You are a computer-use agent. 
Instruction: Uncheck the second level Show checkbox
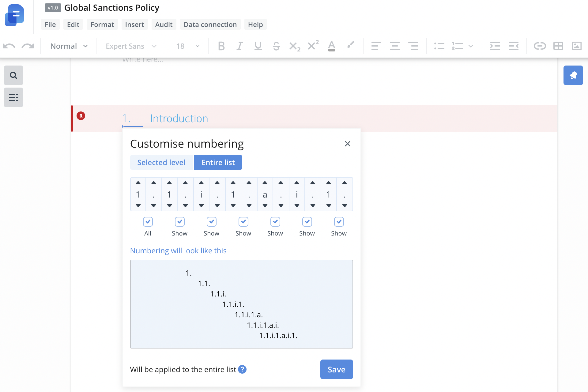click(180, 222)
